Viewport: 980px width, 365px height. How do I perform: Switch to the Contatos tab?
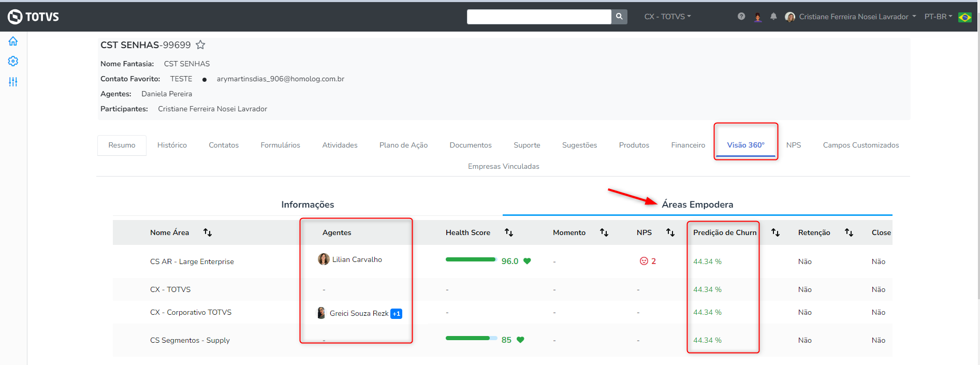[224, 145]
